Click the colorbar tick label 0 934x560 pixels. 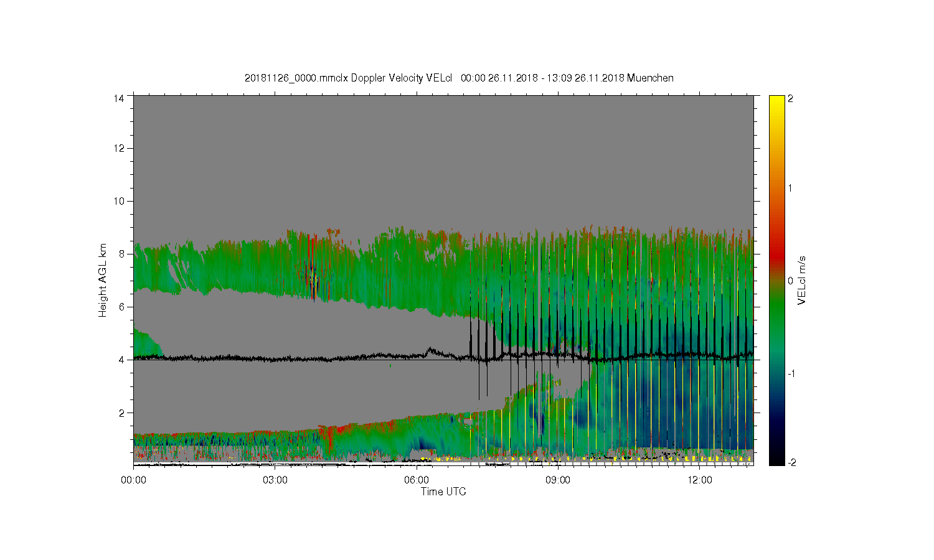coord(791,281)
